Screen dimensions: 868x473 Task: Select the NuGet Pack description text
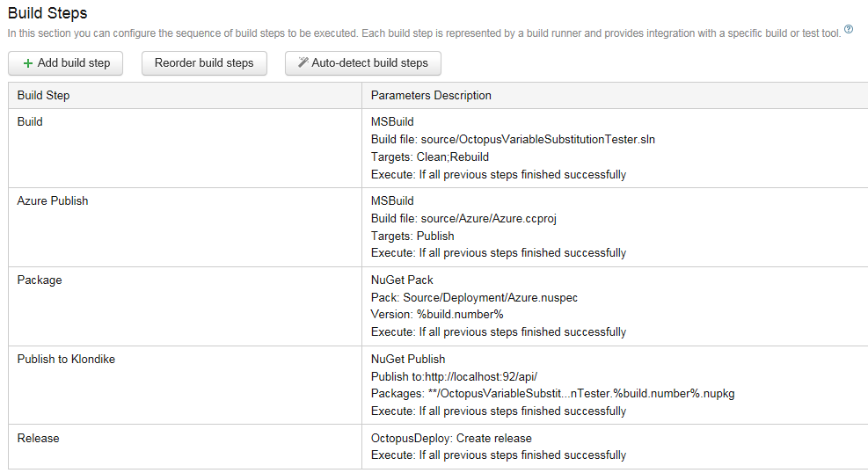pyautogui.click(x=402, y=280)
